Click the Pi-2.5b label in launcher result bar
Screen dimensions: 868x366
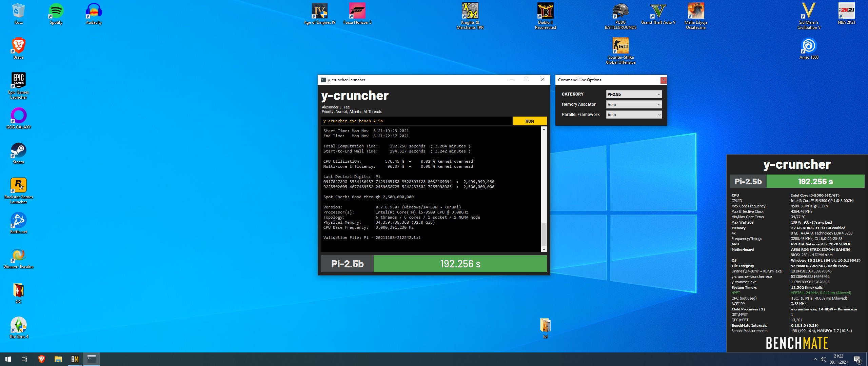[347, 264]
